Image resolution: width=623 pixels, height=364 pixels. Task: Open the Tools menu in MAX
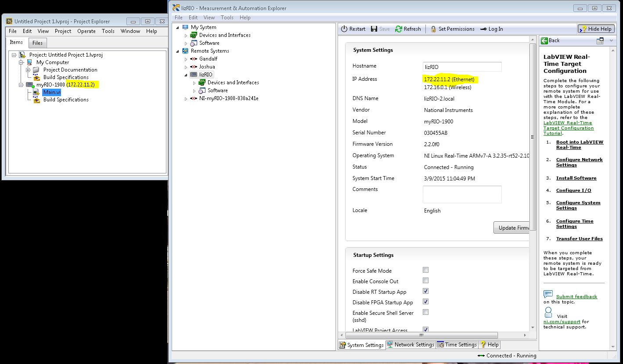coord(227,18)
